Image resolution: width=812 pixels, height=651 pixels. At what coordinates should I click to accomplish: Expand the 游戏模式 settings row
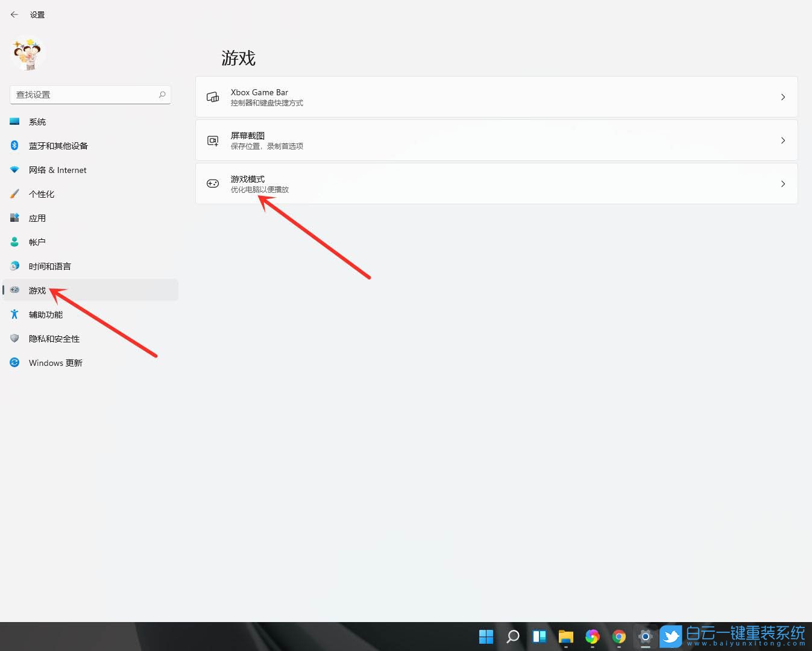[782, 183]
